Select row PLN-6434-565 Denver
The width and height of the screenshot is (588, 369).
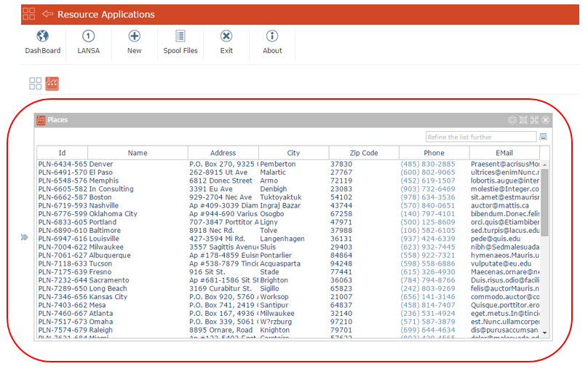tap(289, 164)
